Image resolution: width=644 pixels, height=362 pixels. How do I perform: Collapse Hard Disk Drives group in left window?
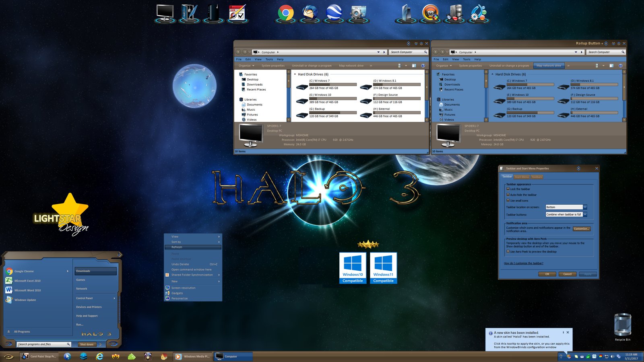[295, 74]
